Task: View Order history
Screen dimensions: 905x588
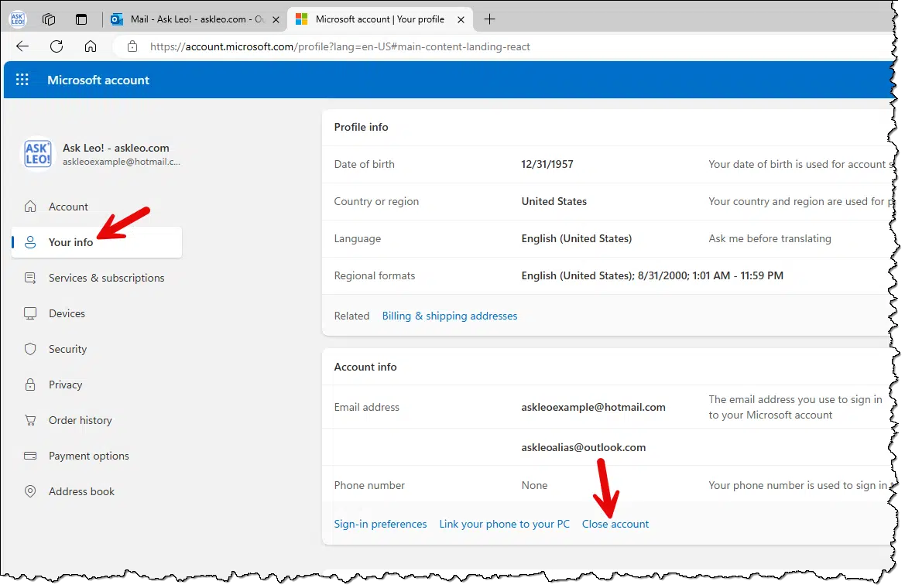Action: pyautogui.click(x=97, y=421)
